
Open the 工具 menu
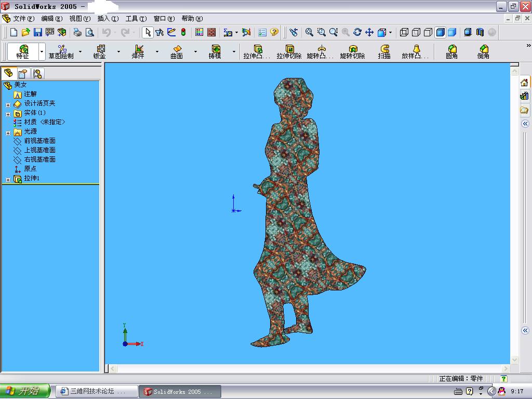[x=136, y=19]
